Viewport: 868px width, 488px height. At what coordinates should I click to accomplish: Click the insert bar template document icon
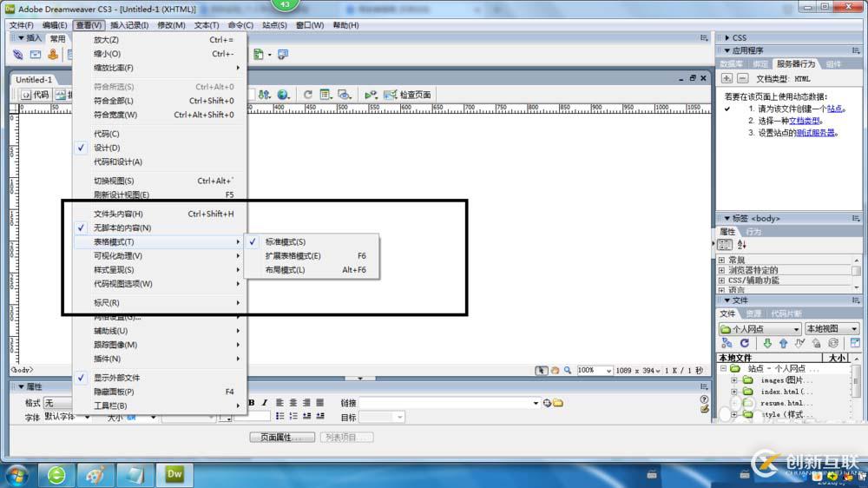click(259, 55)
